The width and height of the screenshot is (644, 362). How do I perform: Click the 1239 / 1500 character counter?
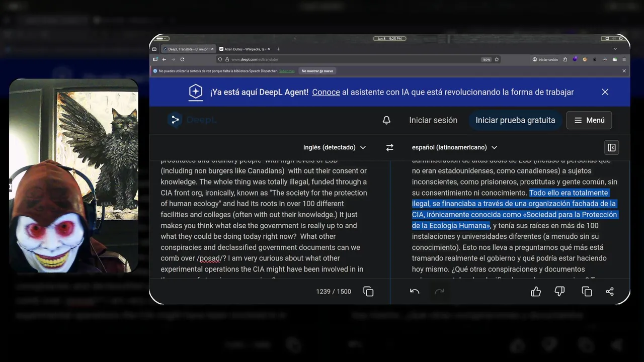click(334, 292)
